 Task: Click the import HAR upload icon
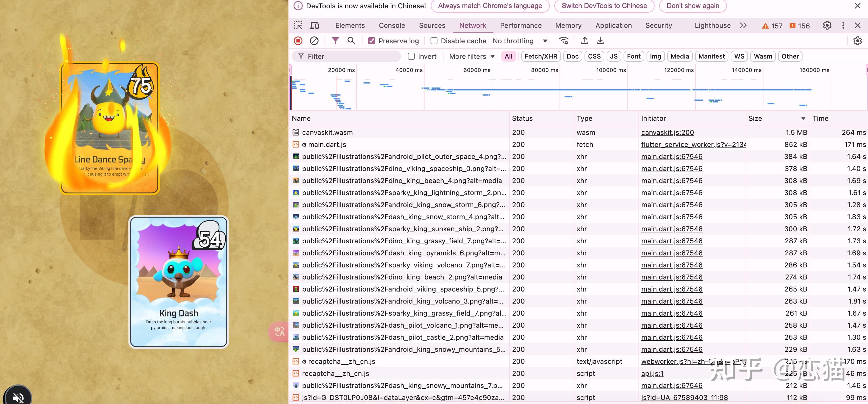pyautogui.click(x=585, y=41)
